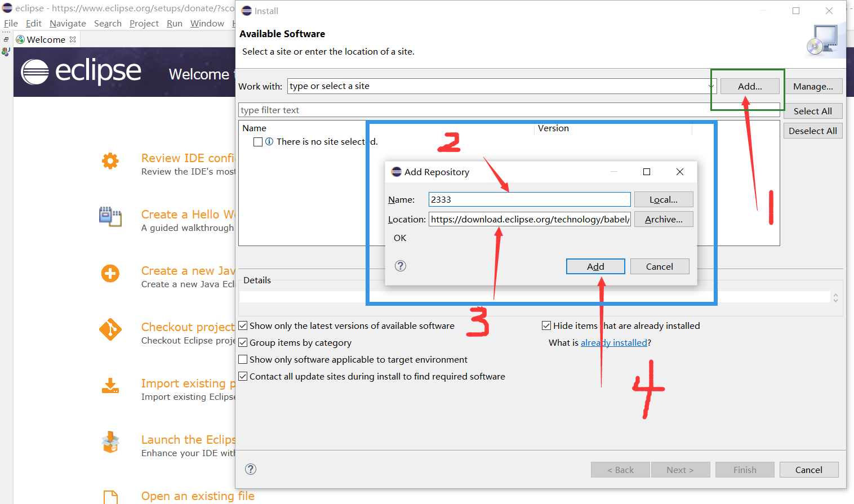This screenshot has width=854, height=504.
Task: Open the Project menu
Action: click(144, 23)
